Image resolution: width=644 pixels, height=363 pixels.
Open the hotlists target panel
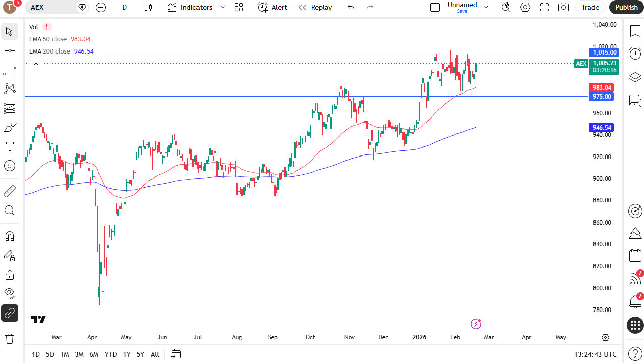click(x=635, y=211)
